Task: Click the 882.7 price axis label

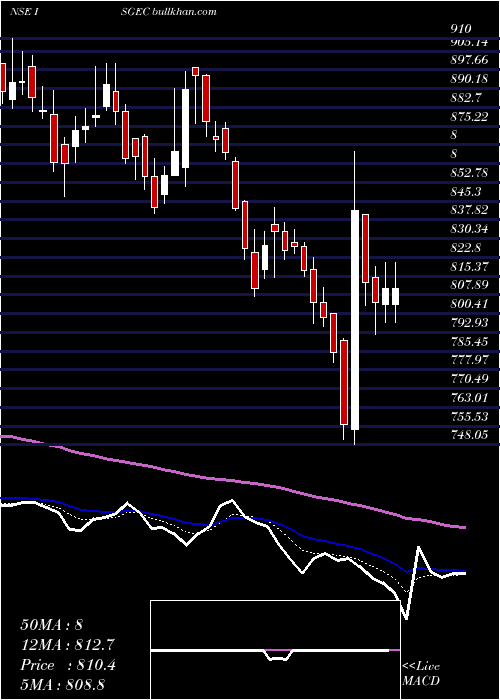Action: (468, 97)
